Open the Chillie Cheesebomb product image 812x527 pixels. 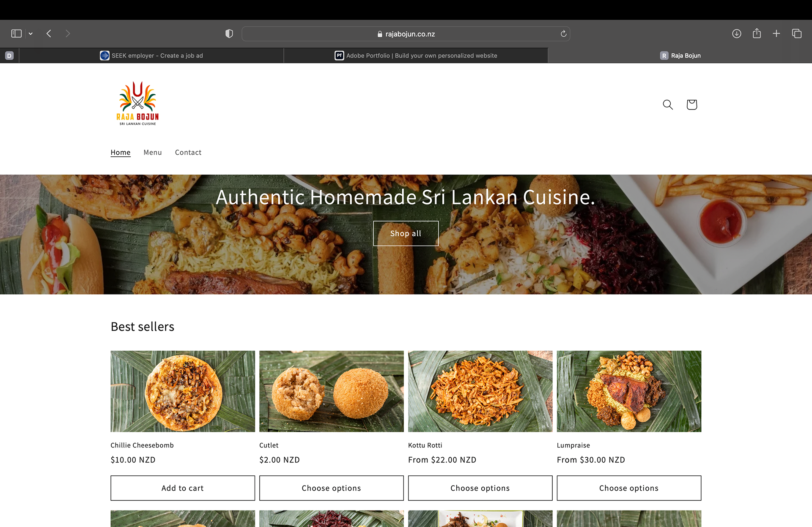183,391
